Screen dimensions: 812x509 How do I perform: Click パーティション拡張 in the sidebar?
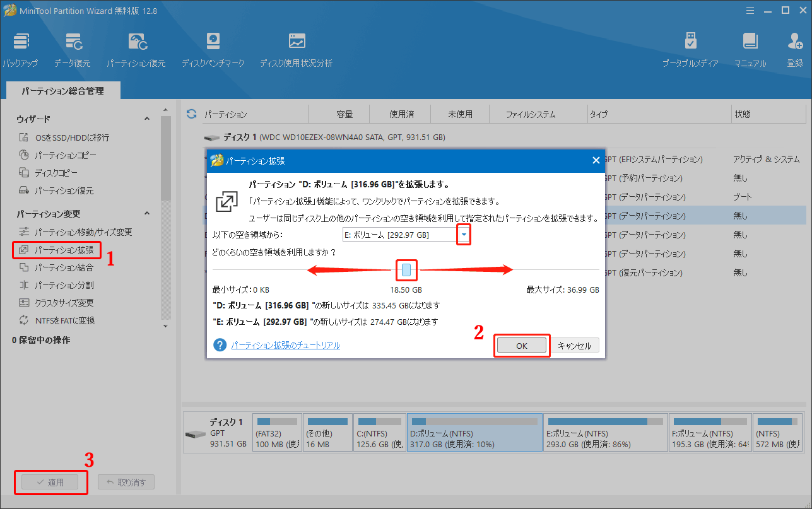[57, 250]
